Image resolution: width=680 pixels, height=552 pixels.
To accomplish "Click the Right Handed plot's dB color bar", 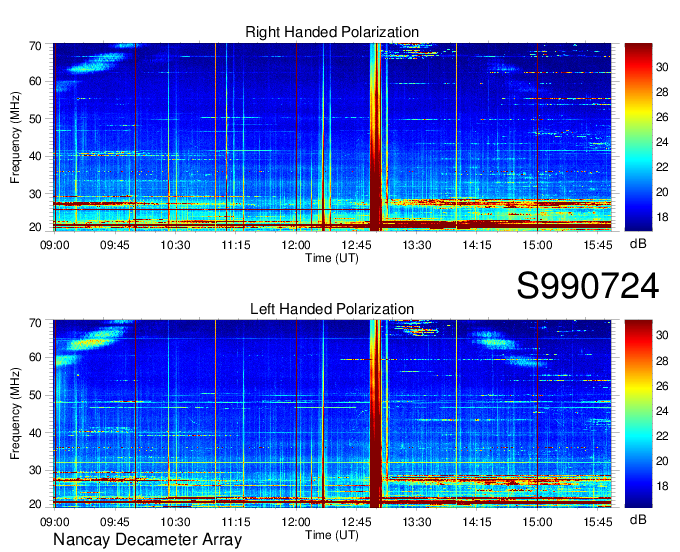I will [x=638, y=137].
